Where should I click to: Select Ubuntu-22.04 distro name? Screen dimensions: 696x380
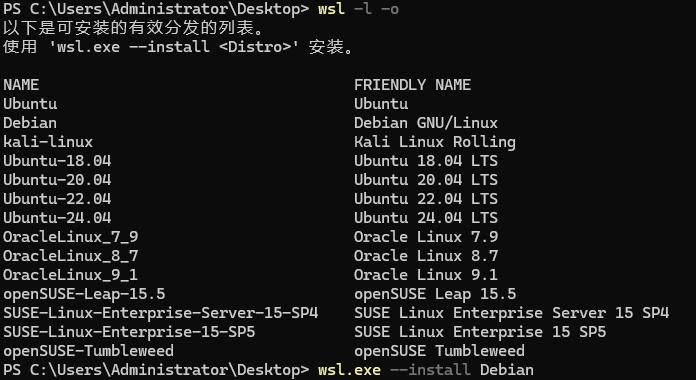click(x=57, y=199)
